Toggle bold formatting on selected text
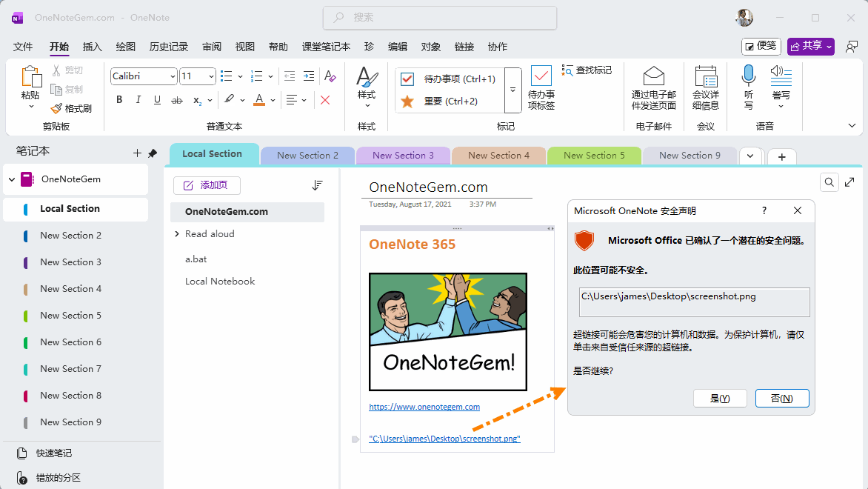 pyautogui.click(x=119, y=99)
